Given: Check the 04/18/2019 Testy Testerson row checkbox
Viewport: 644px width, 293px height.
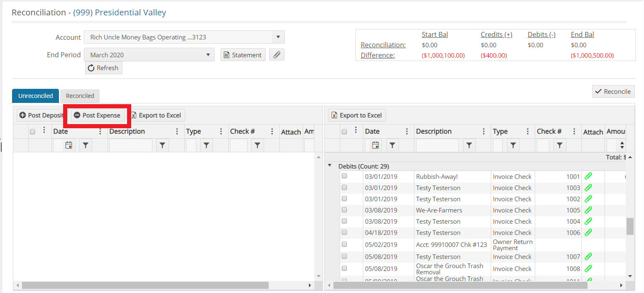Looking at the screenshot, I should pos(344,232).
